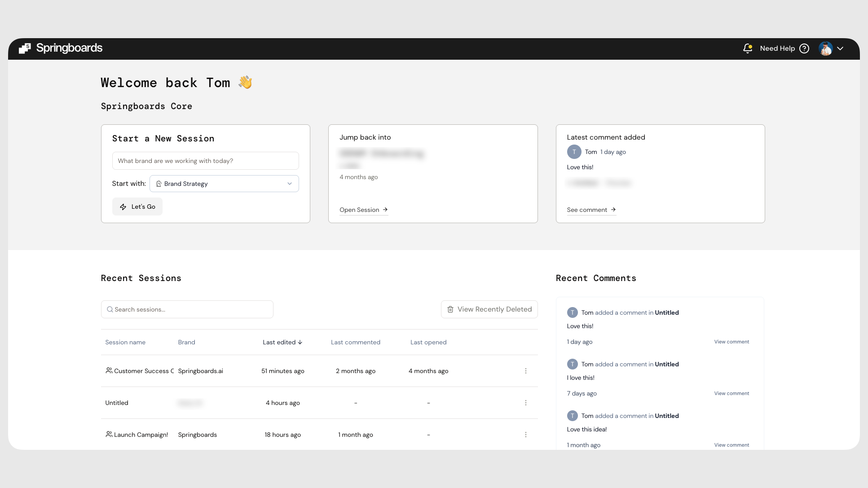Open three-dot menu for Untitled session

(525, 403)
